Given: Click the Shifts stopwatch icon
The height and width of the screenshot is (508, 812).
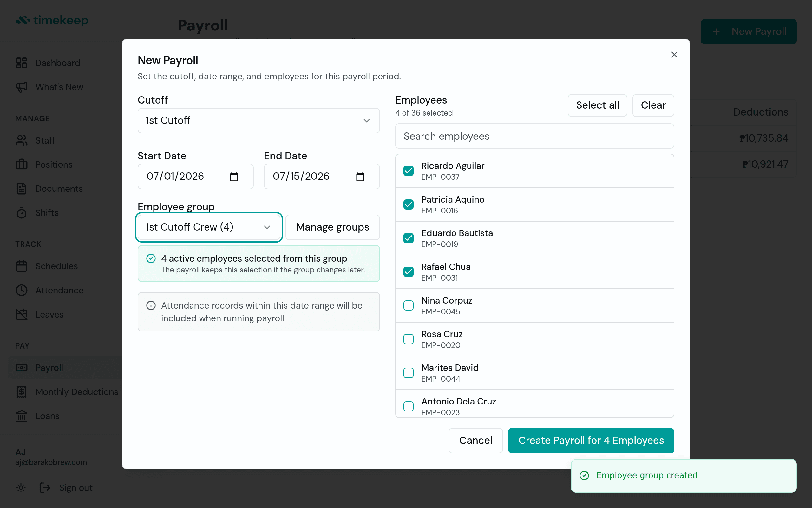Looking at the screenshot, I should [22, 213].
